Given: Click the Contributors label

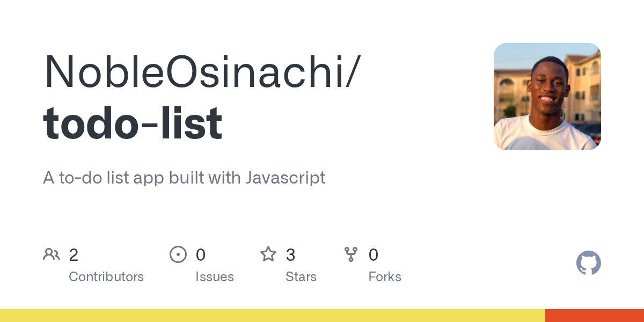Looking at the screenshot, I should [x=106, y=277].
